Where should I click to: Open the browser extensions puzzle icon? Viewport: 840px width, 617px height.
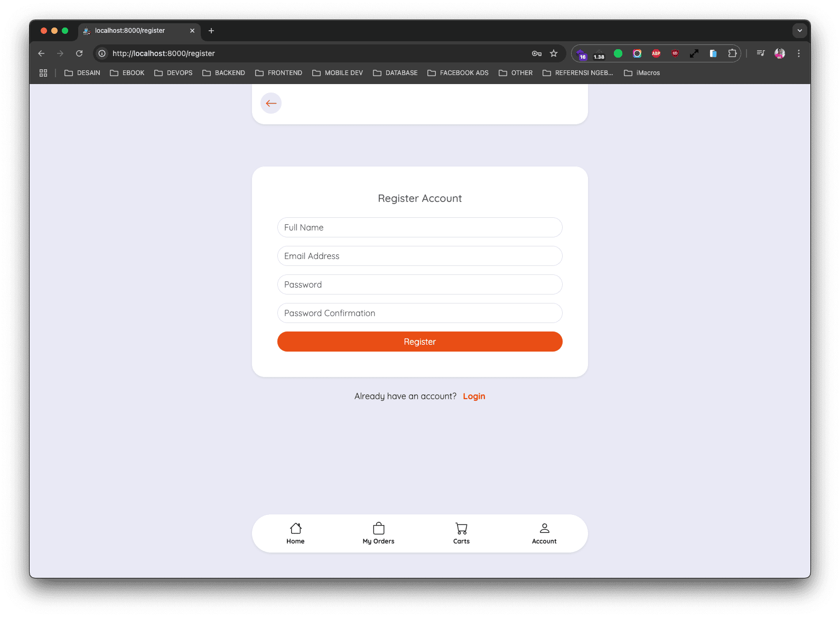coord(732,53)
